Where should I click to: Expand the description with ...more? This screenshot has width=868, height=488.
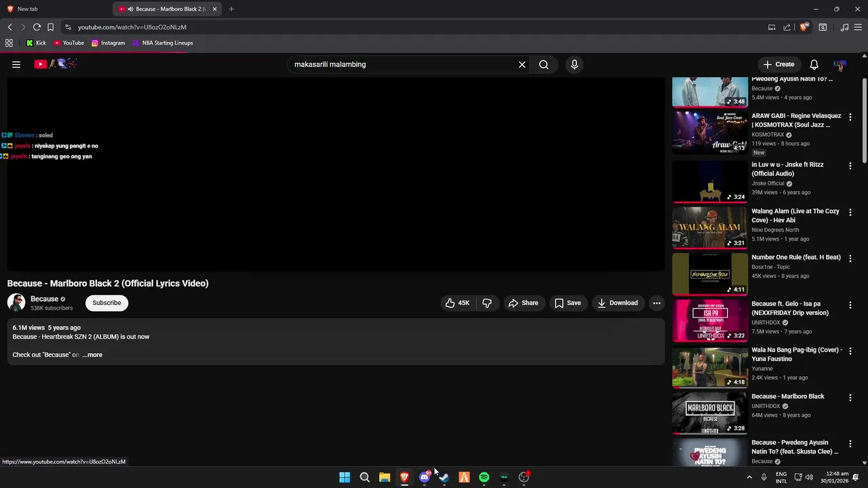pyautogui.click(x=92, y=354)
